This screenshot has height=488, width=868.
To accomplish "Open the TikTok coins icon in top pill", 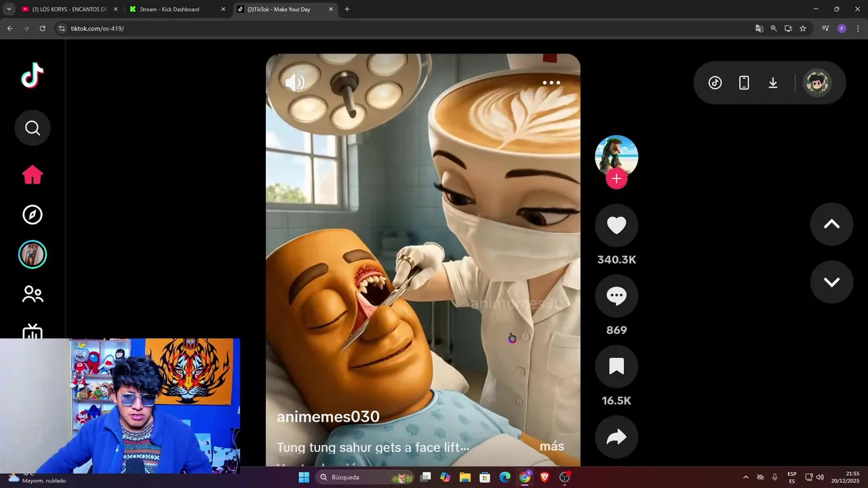I will coord(715,83).
